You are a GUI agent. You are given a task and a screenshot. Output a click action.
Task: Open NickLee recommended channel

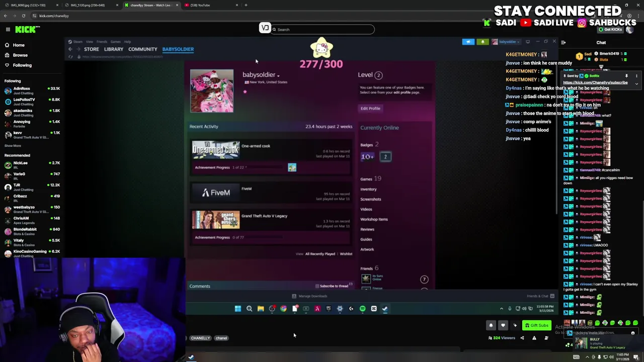tap(32, 165)
